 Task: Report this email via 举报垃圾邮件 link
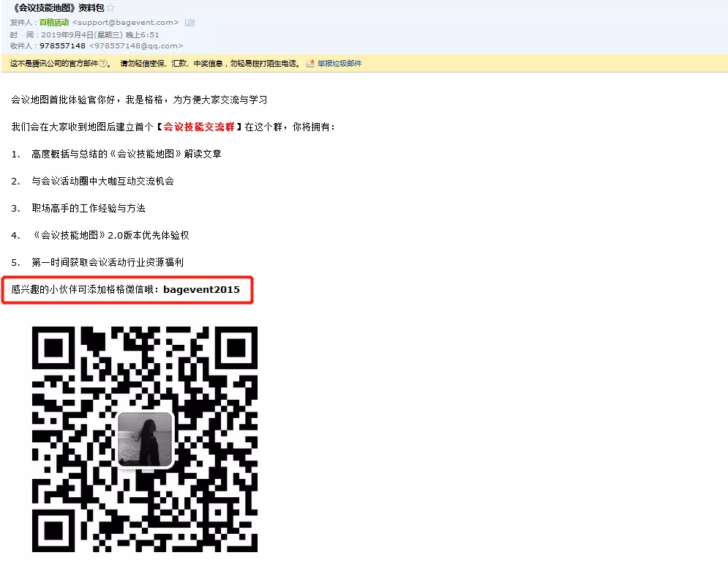(339, 64)
